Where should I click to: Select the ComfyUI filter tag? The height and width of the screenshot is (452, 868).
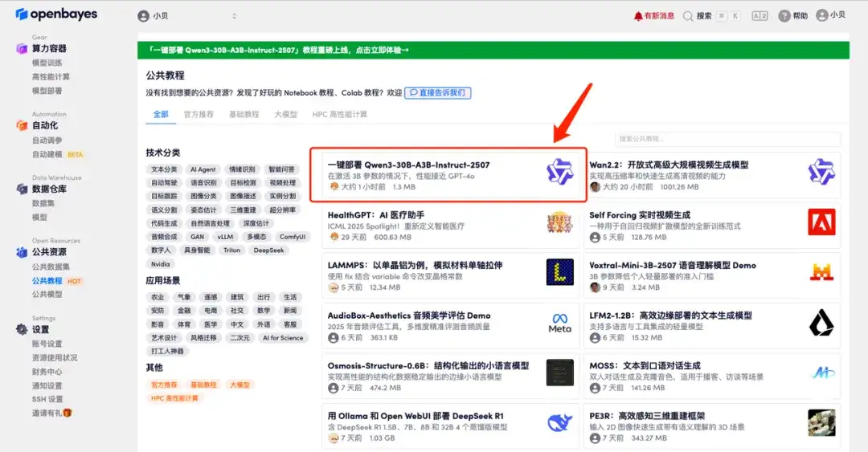pos(293,237)
